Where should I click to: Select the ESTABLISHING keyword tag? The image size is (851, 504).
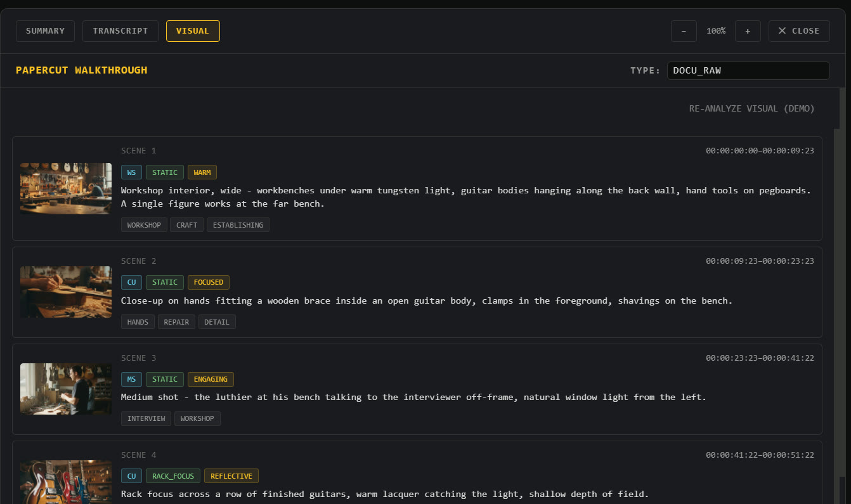point(238,225)
